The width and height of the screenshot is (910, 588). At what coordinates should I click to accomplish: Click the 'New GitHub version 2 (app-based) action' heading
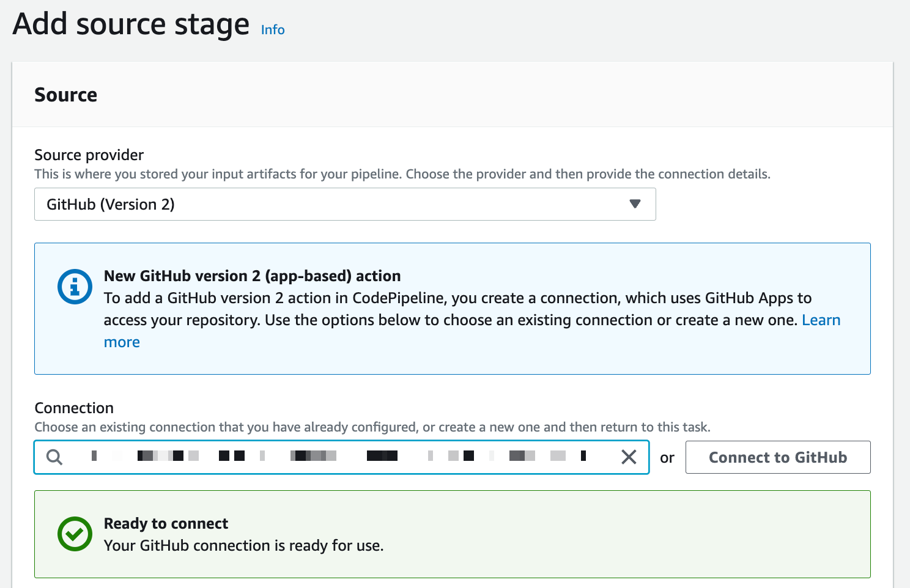click(252, 276)
